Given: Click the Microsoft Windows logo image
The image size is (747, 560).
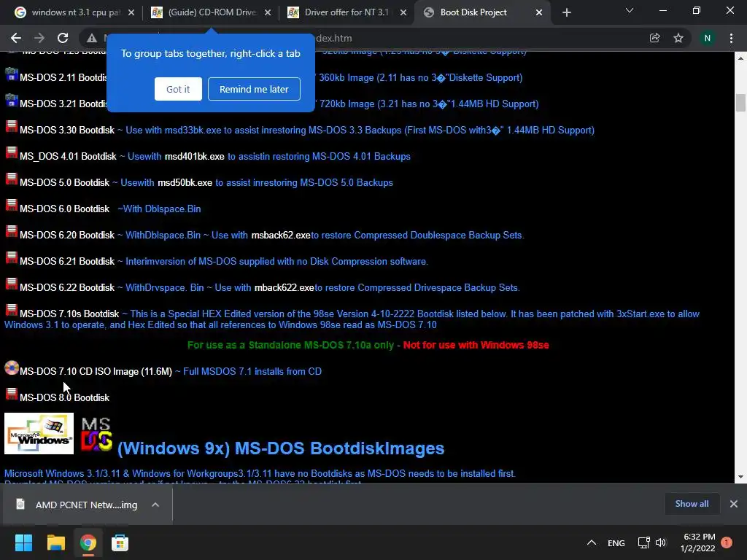Looking at the screenshot, I should tap(39, 433).
